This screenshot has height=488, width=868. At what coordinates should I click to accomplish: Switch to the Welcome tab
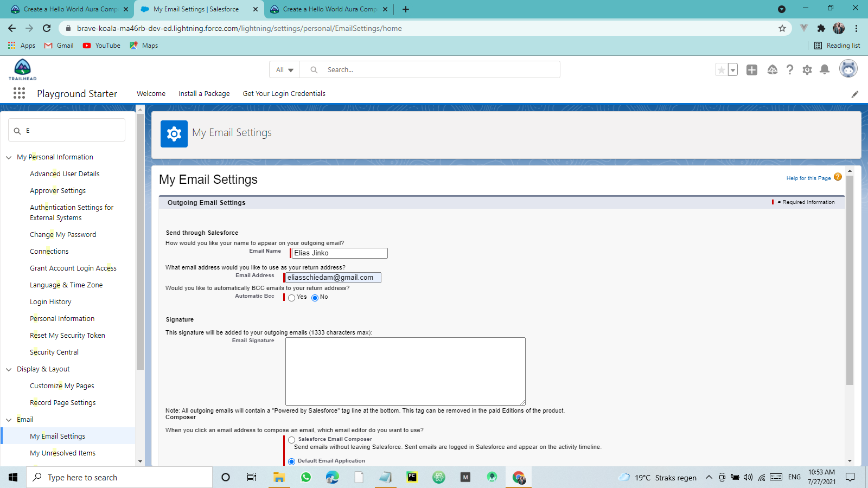pos(151,93)
